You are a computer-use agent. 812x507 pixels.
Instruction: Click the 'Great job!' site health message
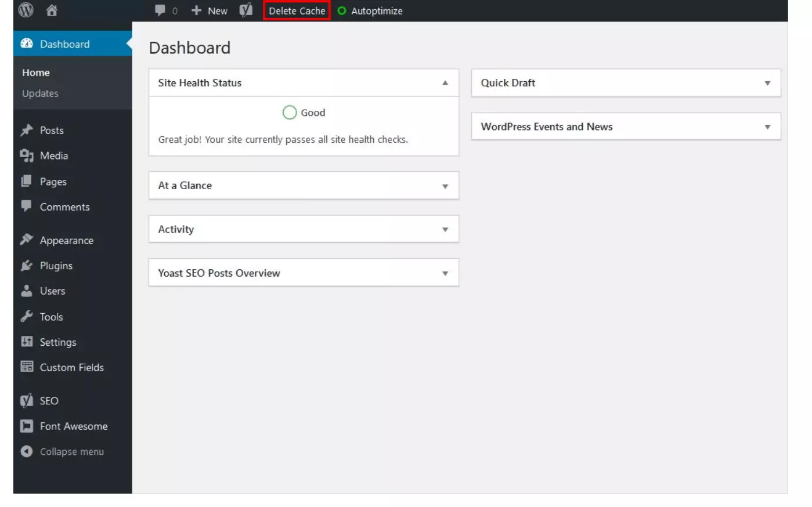(x=283, y=139)
